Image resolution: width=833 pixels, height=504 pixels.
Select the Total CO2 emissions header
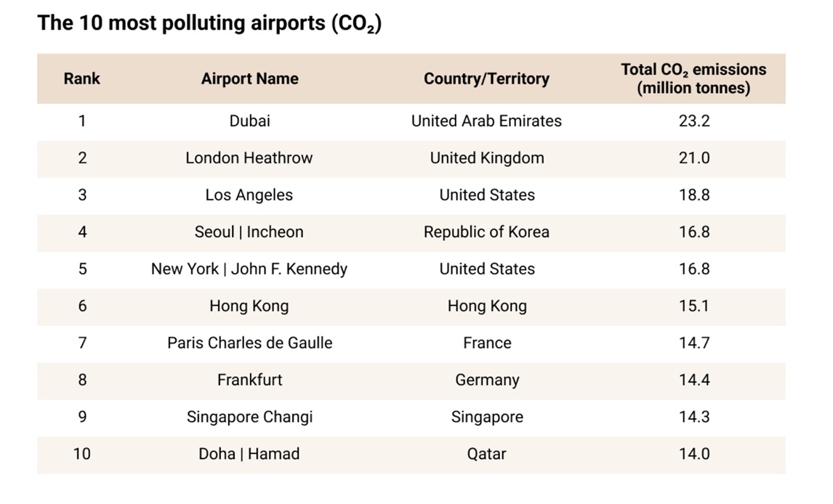coord(694,78)
